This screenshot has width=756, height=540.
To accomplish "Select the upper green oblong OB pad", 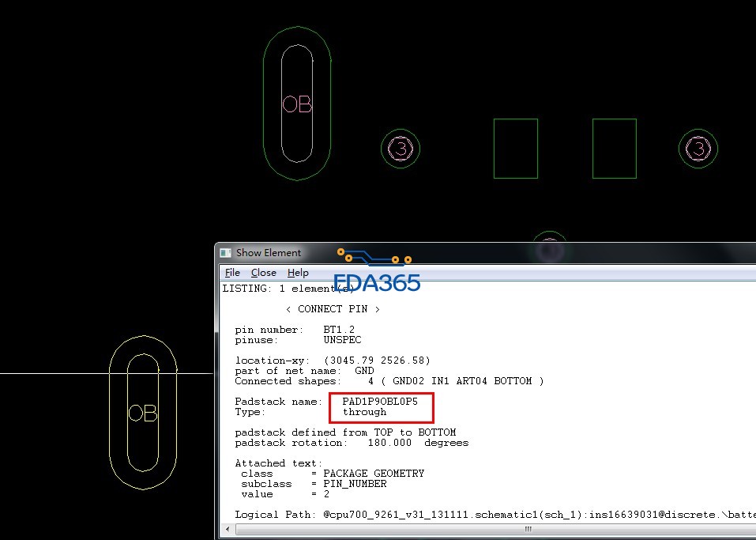I will pyautogui.click(x=297, y=104).
